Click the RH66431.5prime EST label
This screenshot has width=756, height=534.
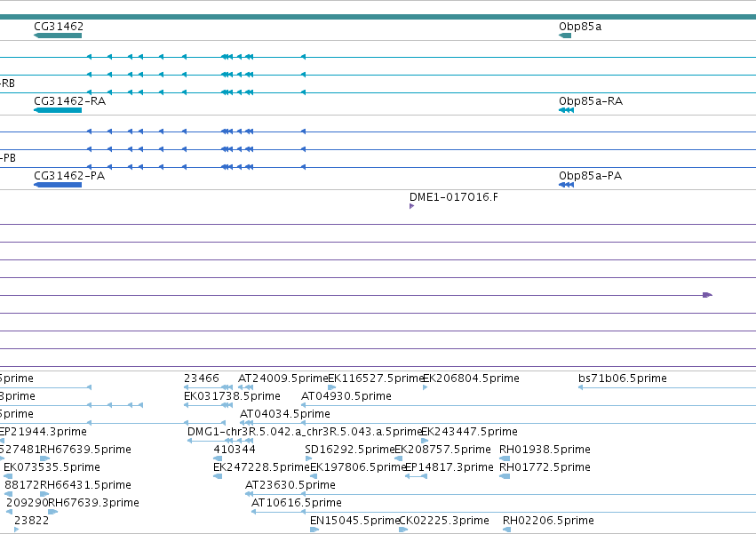click(86, 485)
